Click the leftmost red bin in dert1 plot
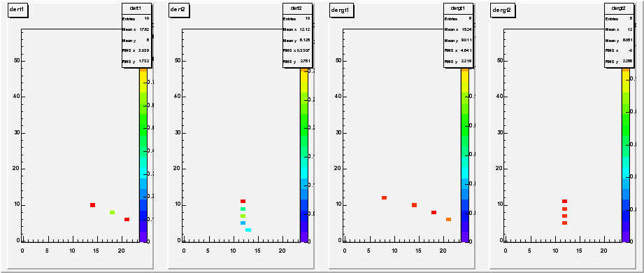This screenshot has height=273, width=644. [x=93, y=205]
